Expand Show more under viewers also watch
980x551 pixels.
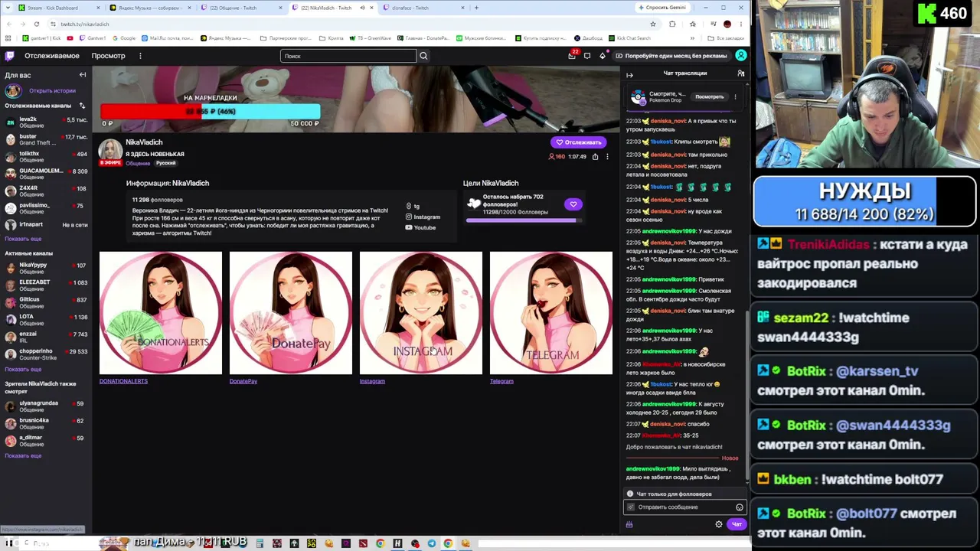(23, 456)
